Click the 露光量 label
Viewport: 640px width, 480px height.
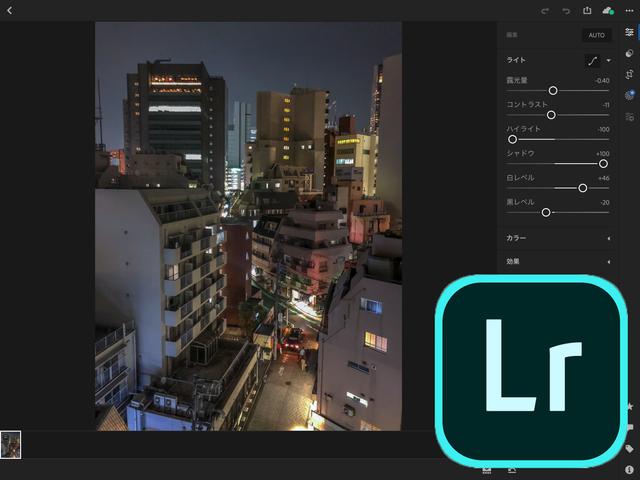pos(517,80)
